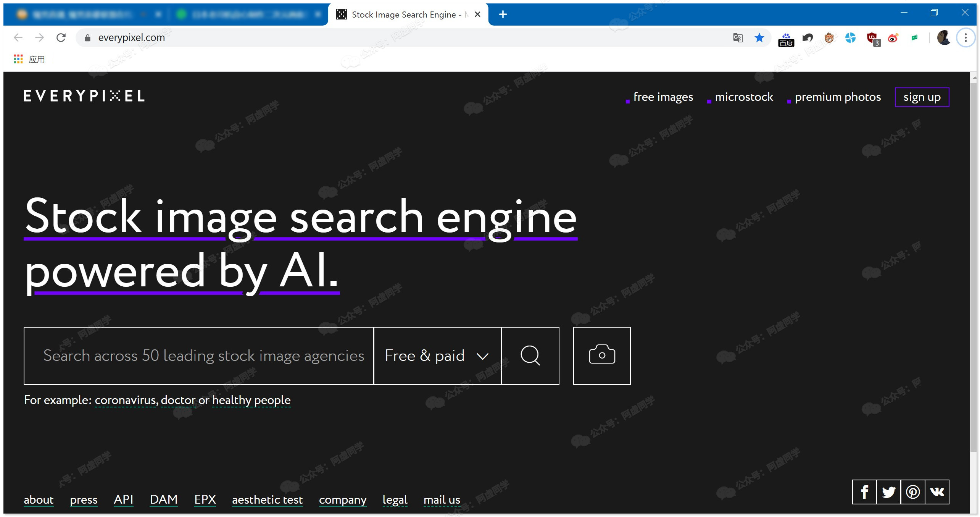The image size is (980, 517).
Task: Open the company footer link
Action: pyautogui.click(x=343, y=499)
